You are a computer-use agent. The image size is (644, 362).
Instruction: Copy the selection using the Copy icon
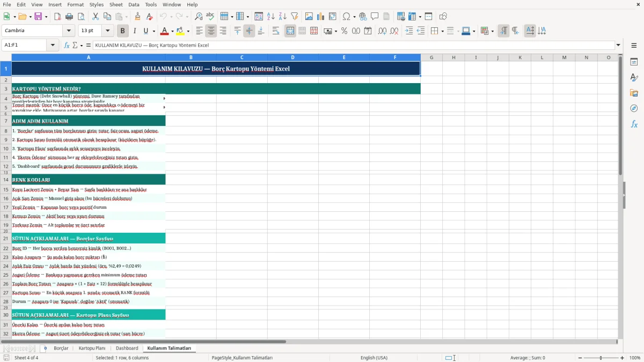(107, 17)
